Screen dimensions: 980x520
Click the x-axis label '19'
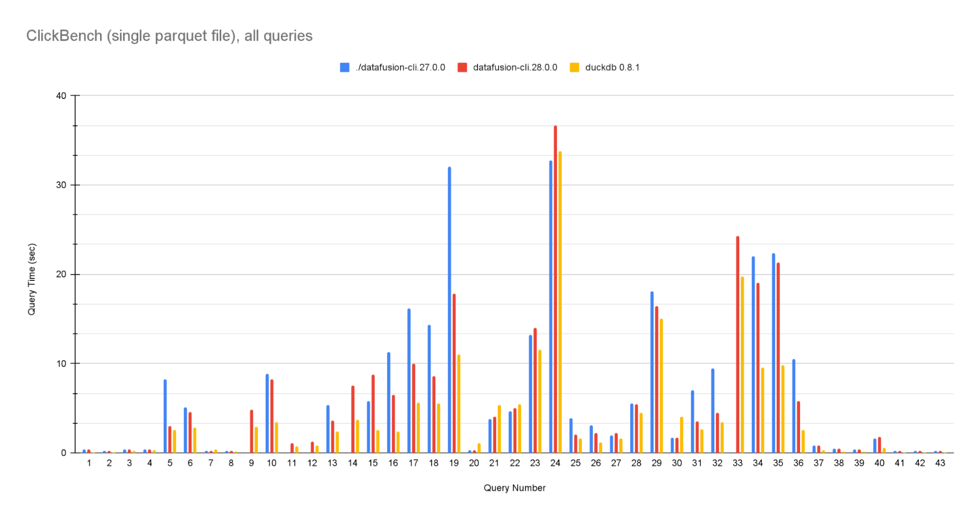pos(454,463)
